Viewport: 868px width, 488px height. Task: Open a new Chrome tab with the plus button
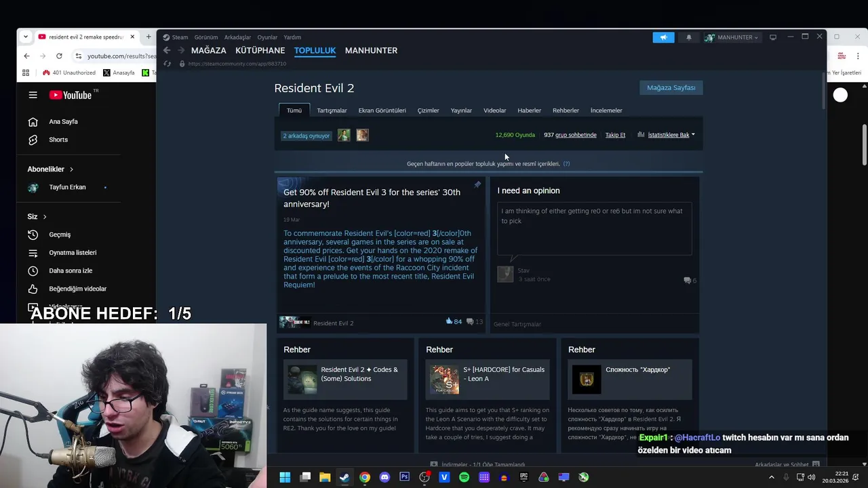click(x=149, y=37)
